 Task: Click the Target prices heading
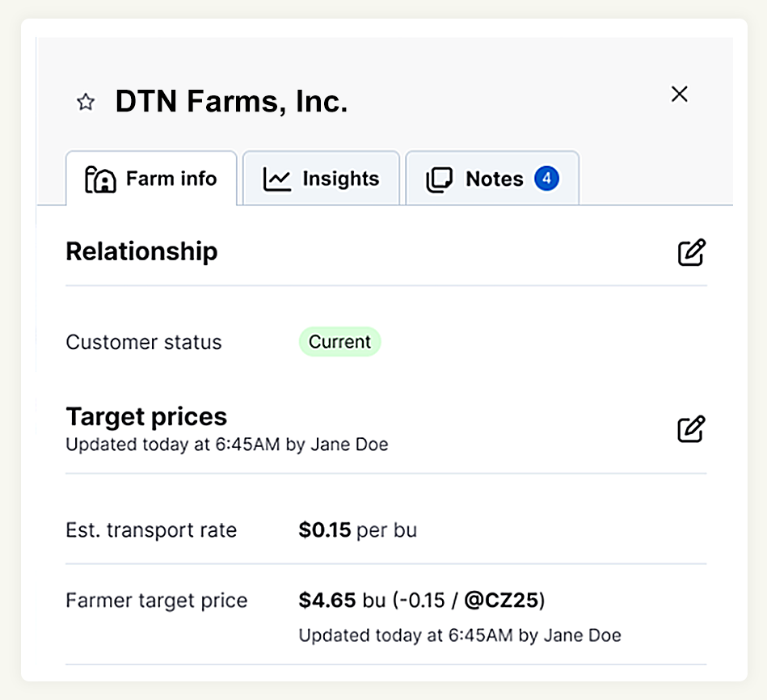146,417
